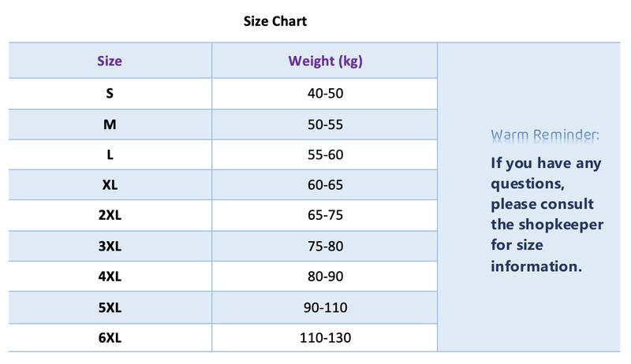The width and height of the screenshot is (631, 364).
Task: Click the 40-50 weight cell
Action: [325, 93]
